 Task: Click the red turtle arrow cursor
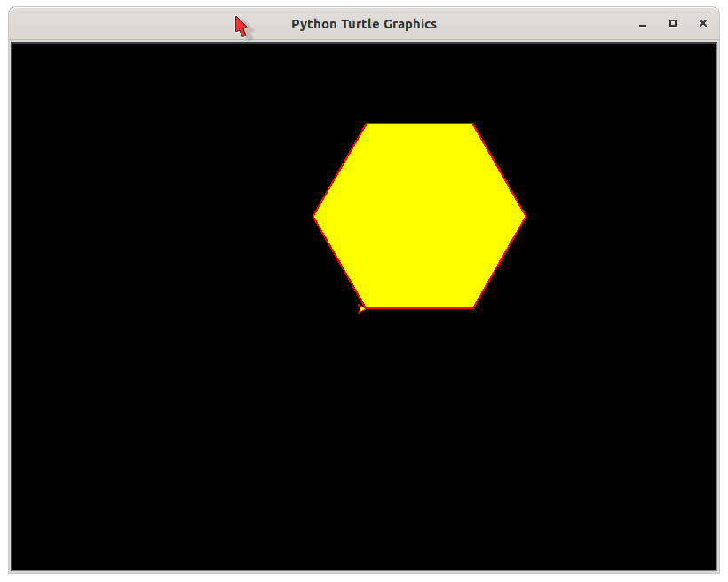coord(361,308)
